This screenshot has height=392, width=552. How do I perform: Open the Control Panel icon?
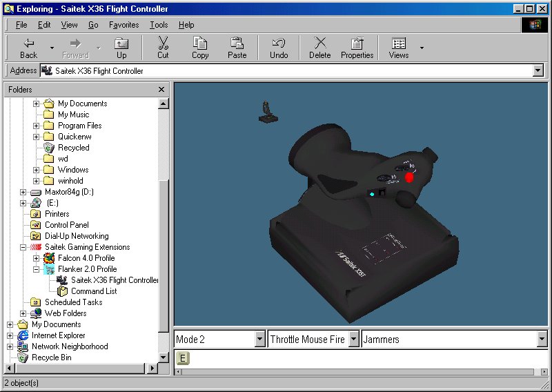tap(36, 225)
